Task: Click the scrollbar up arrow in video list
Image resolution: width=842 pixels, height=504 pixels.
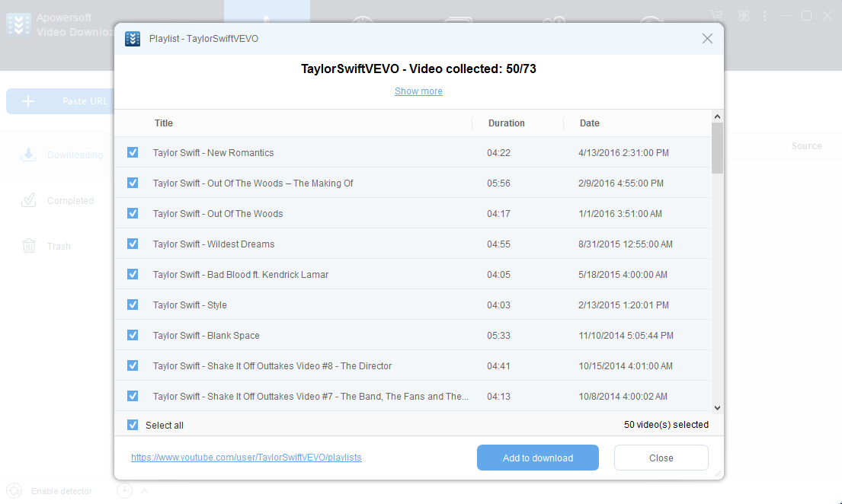Action: tap(718, 116)
